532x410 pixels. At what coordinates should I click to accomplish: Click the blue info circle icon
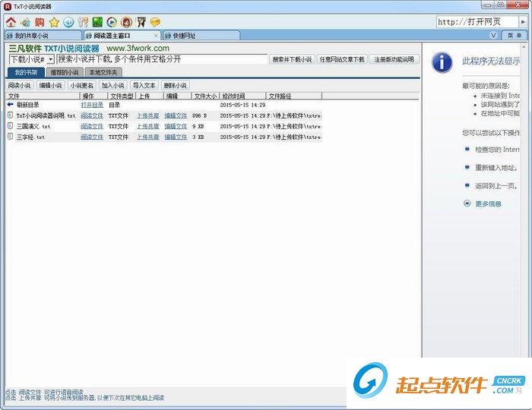point(442,63)
